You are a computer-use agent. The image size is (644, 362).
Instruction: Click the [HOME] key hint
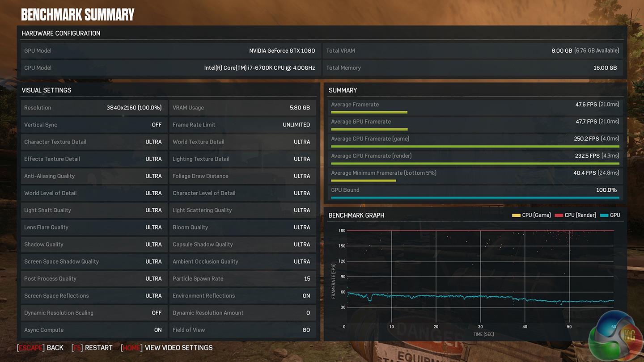[131, 348]
